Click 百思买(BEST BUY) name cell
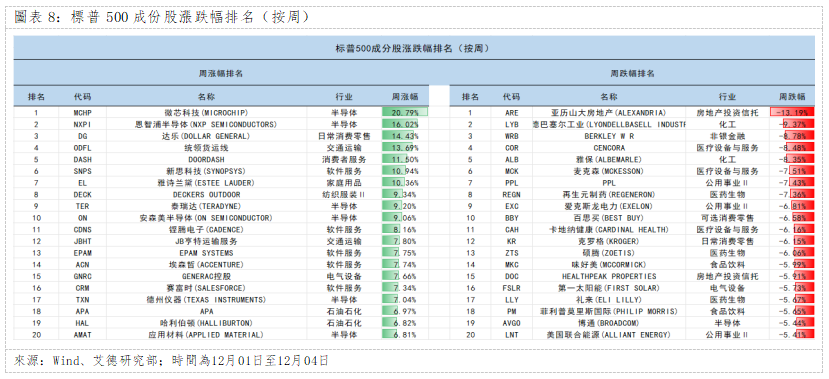This screenshot has height=379, width=829. (609, 218)
